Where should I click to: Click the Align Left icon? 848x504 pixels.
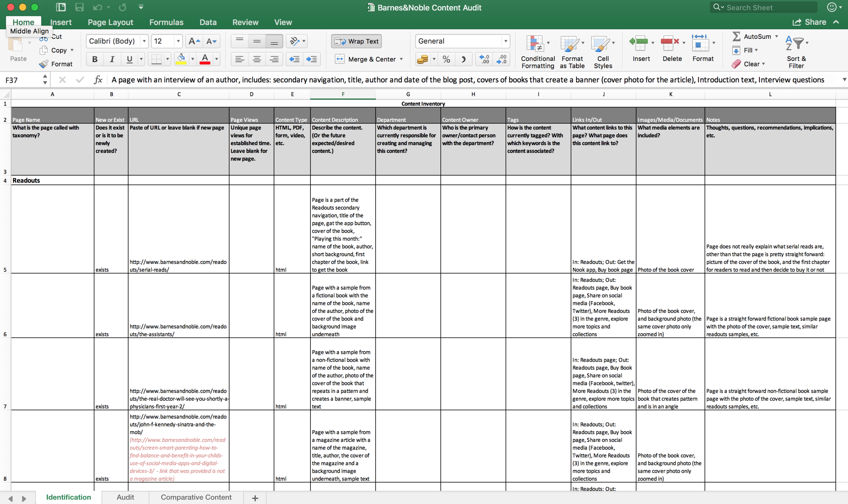pyautogui.click(x=239, y=59)
